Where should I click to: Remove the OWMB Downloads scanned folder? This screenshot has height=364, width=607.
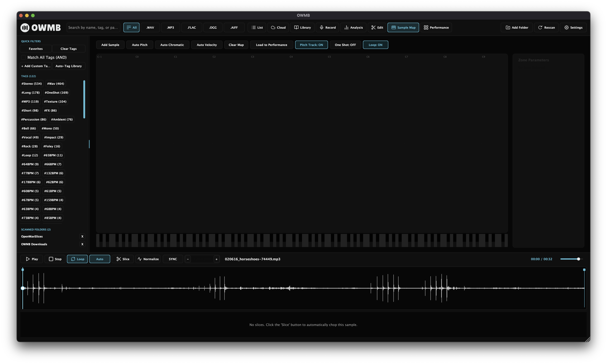tap(82, 244)
